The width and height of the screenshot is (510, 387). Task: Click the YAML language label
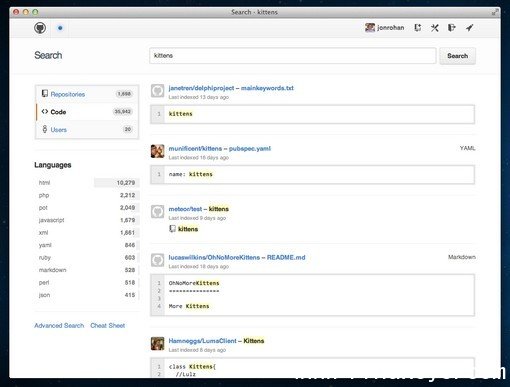pos(467,148)
